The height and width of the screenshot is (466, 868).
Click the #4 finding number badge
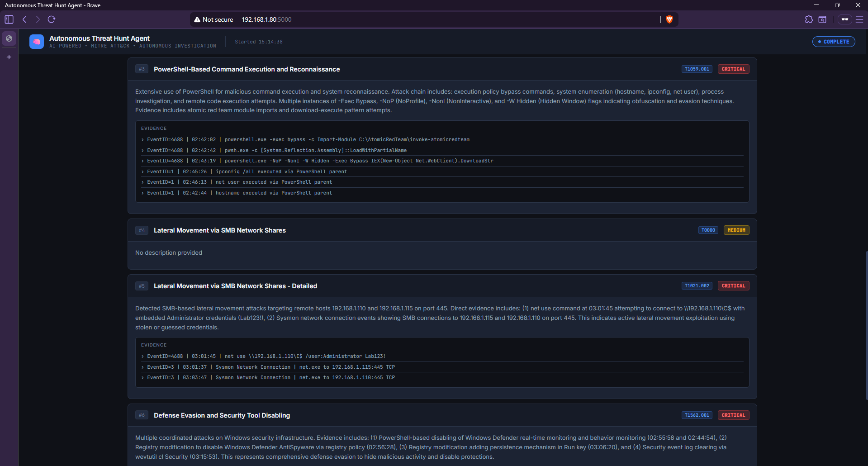[x=142, y=230]
